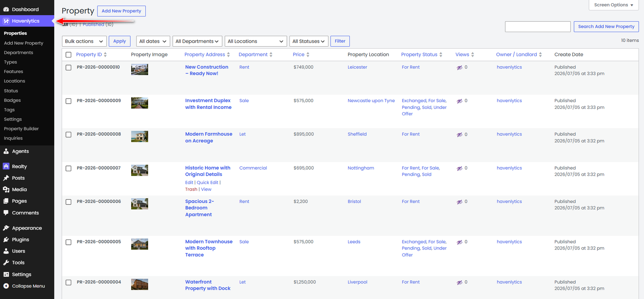
Task: Click the Plugins plug icon
Action: pyautogui.click(x=6, y=240)
